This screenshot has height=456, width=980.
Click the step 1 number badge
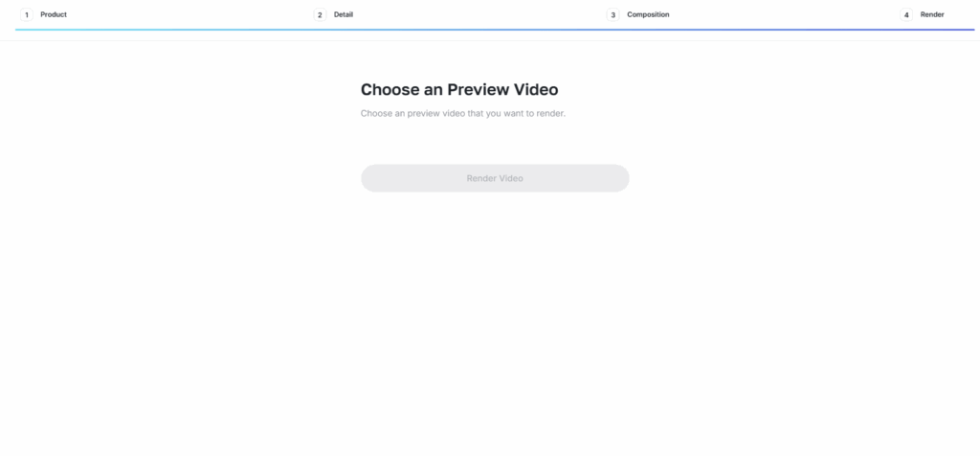pos(26,14)
